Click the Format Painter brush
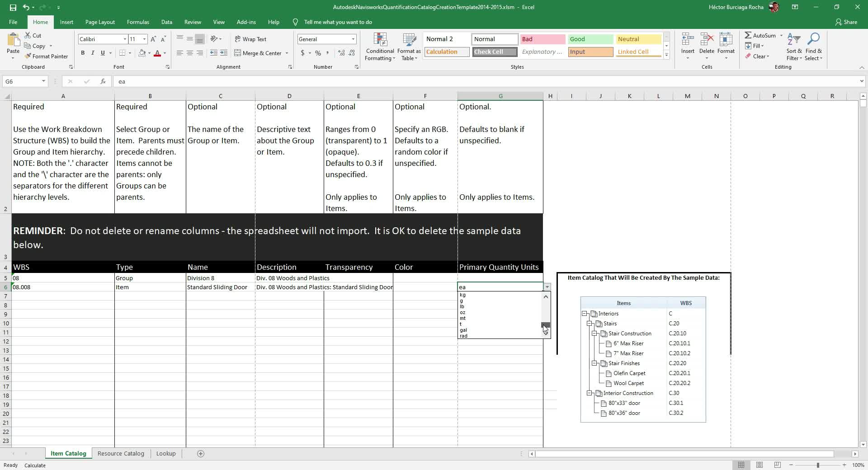This screenshot has height=470, width=868. pyautogui.click(x=46, y=56)
